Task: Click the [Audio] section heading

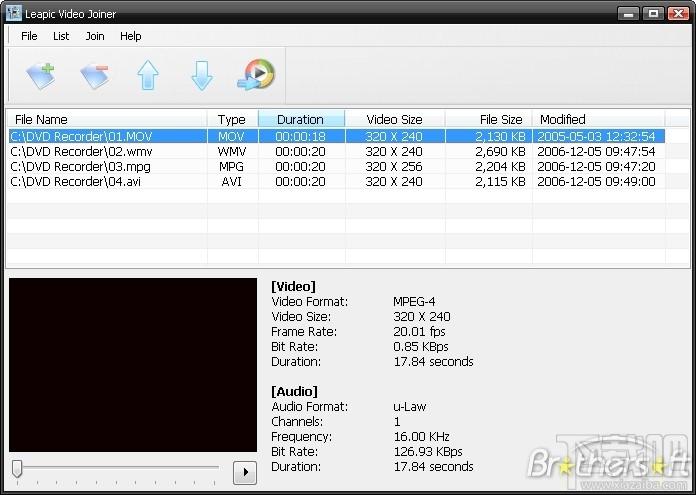Action: coord(294,391)
